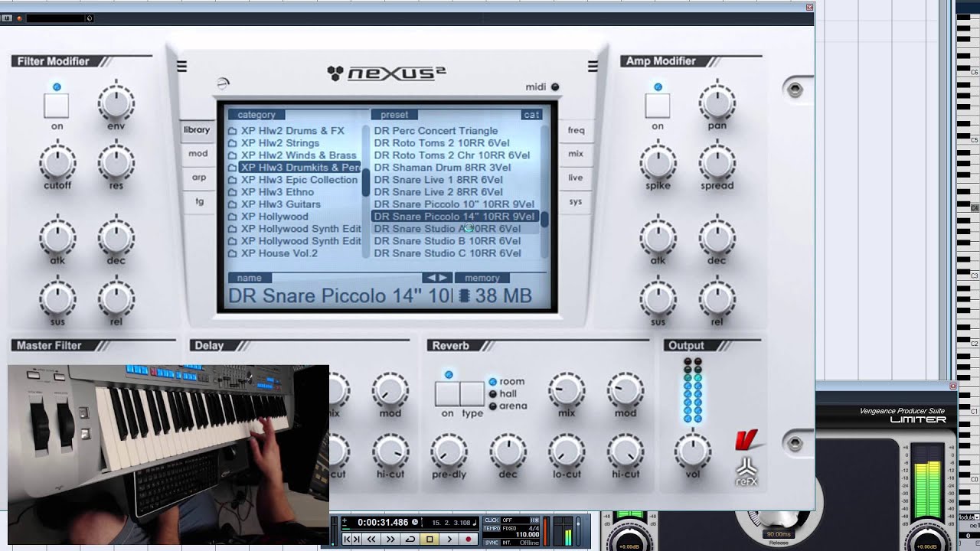Click the Filter Modifier cutoff knob
Image resolution: width=980 pixels, height=551 pixels.
click(x=57, y=162)
